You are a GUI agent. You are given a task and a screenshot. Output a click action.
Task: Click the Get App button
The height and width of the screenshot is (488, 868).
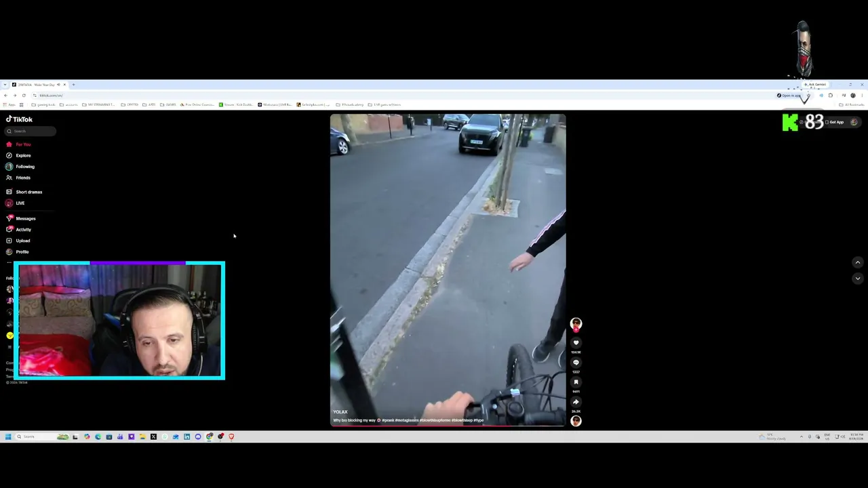(x=835, y=122)
